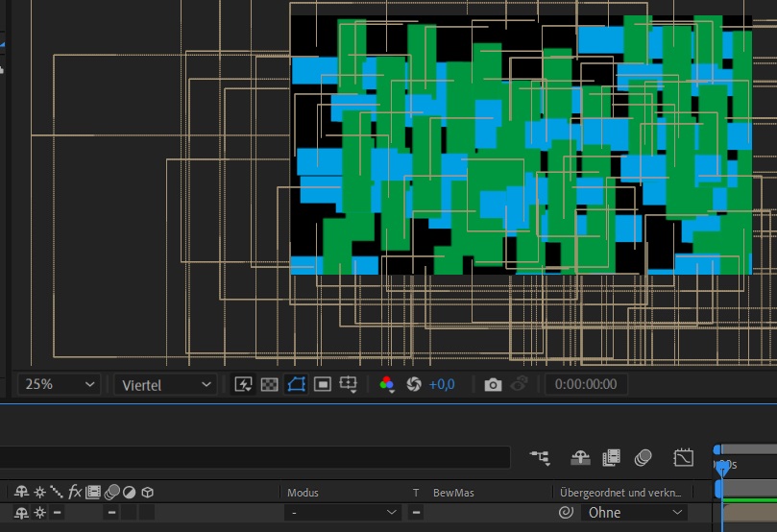
Task: Open the Ohne parent dropdown
Action: pyautogui.click(x=634, y=512)
